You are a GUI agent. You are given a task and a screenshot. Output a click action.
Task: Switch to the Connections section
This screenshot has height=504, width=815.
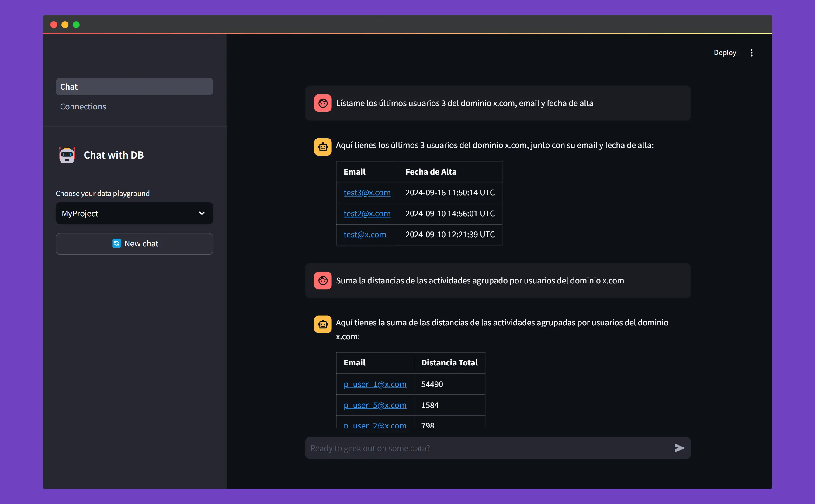tap(83, 106)
